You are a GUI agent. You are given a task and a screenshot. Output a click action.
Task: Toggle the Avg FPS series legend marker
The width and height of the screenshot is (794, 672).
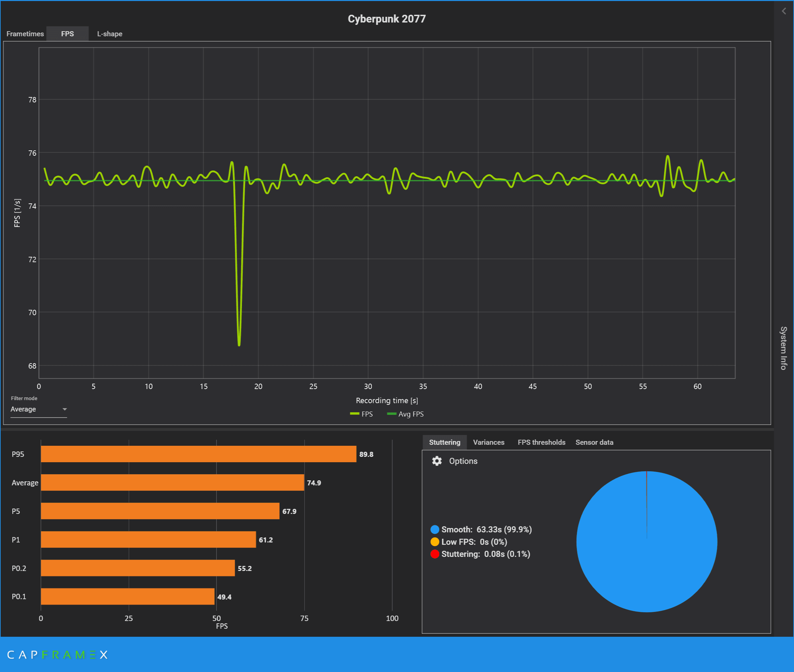(x=392, y=414)
